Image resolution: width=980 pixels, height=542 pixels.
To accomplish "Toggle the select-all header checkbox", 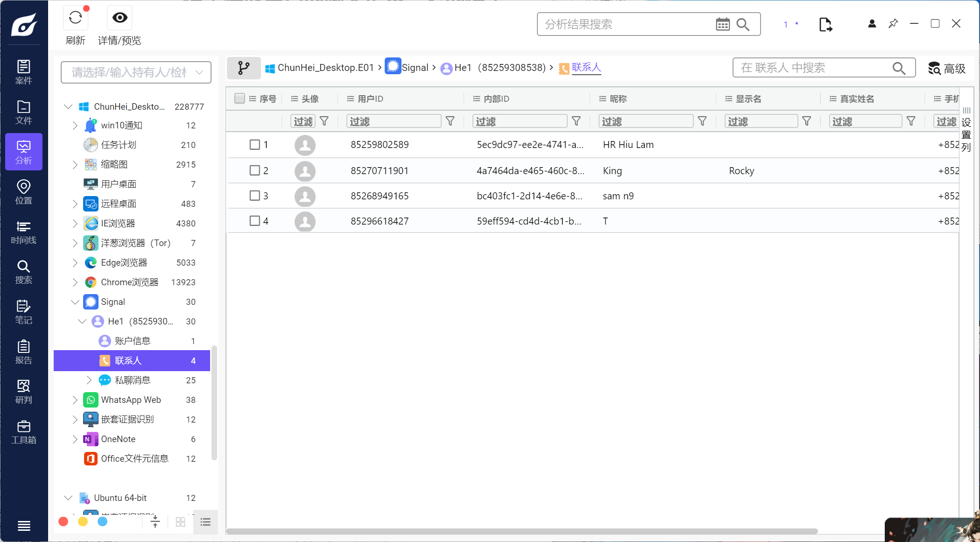I will click(240, 99).
